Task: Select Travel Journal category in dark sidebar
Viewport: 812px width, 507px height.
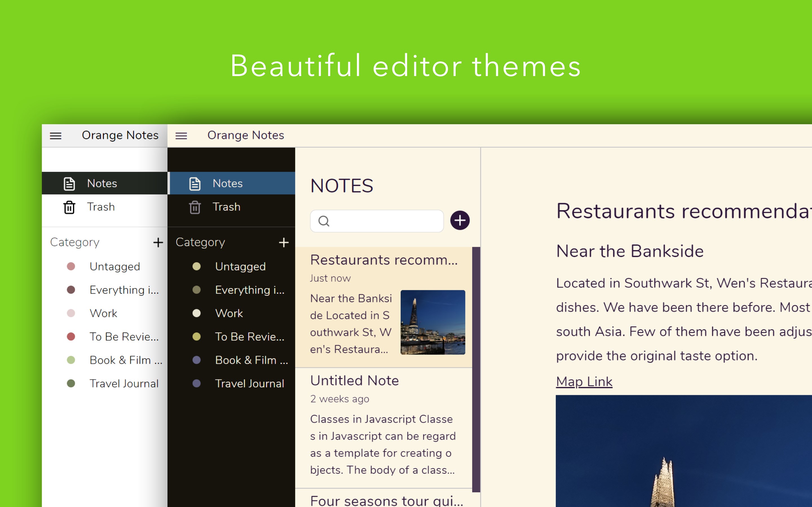Action: pos(249,383)
